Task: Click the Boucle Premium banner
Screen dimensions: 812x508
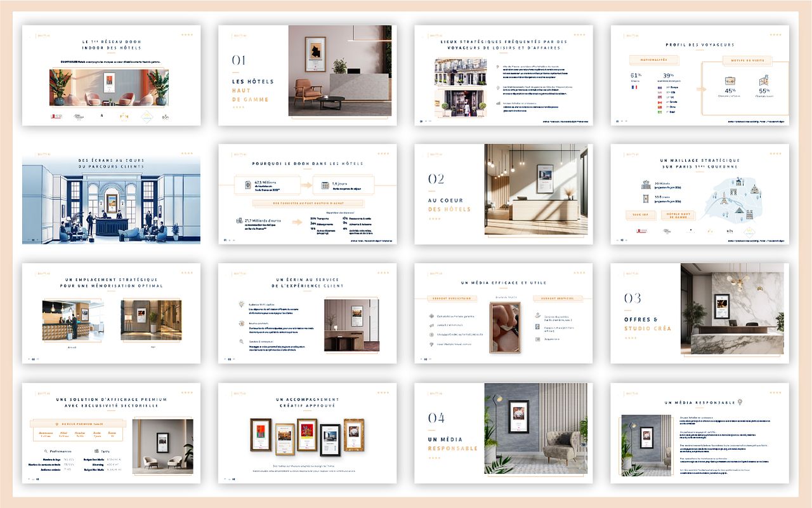Action: pyautogui.click(x=78, y=424)
